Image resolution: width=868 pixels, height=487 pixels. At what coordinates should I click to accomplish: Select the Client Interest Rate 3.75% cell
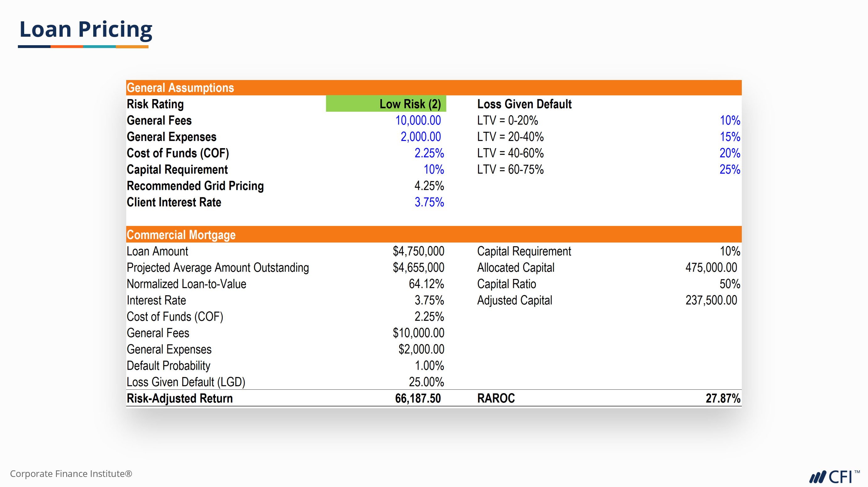tap(429, 202)
